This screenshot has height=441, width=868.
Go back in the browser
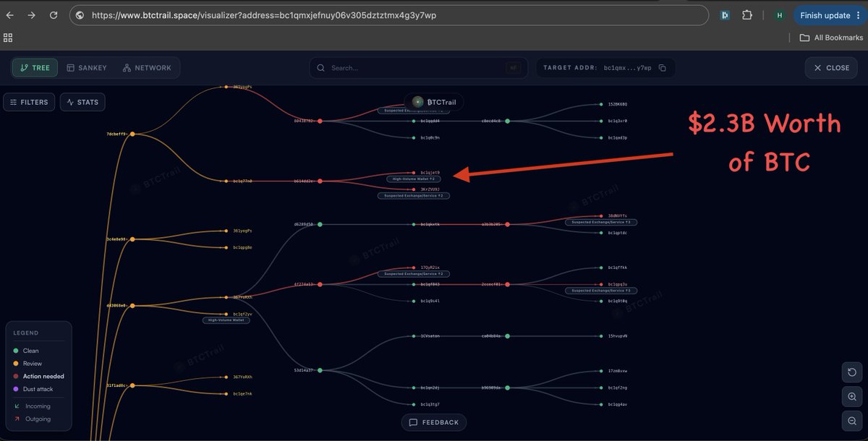tap(10, 14)
